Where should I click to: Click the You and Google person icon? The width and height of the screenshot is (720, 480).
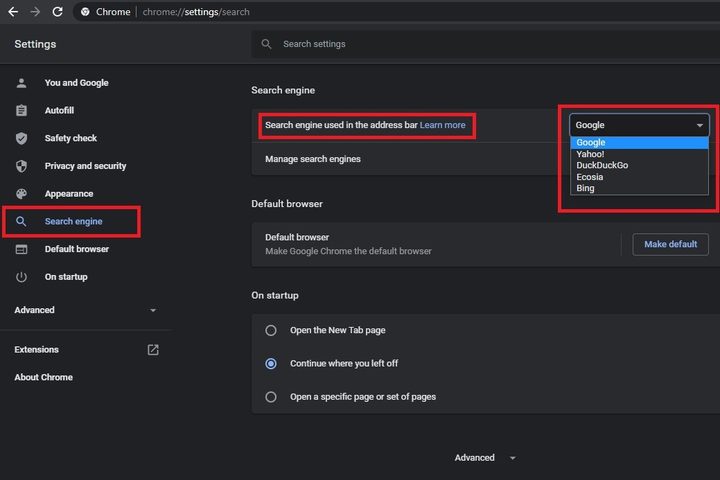(21, 83)
